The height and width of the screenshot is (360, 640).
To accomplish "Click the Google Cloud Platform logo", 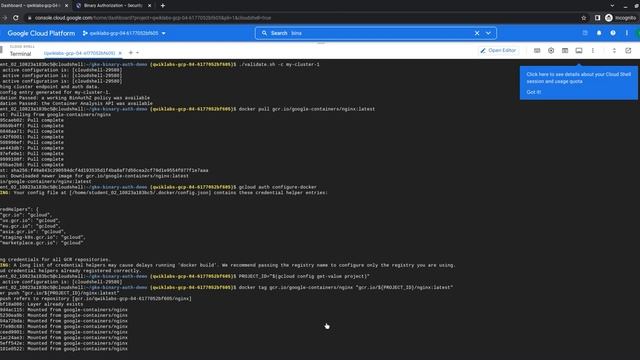I will [41, 33].
